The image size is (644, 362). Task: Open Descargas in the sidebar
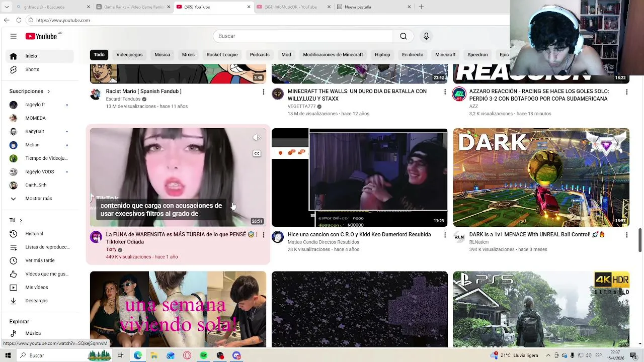tap(40, 301)
